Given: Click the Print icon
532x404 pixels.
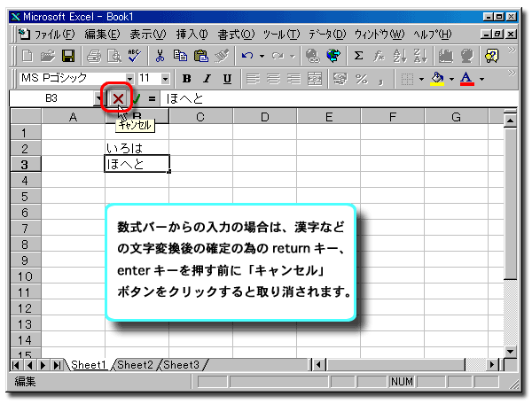Looking at the screenshot, I should [x=94, y=56].
